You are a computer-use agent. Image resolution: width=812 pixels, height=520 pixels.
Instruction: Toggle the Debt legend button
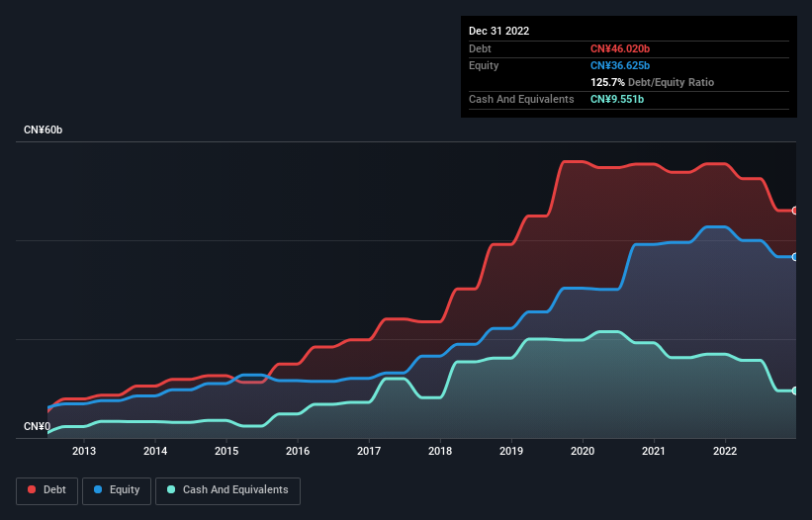point(47,490)
